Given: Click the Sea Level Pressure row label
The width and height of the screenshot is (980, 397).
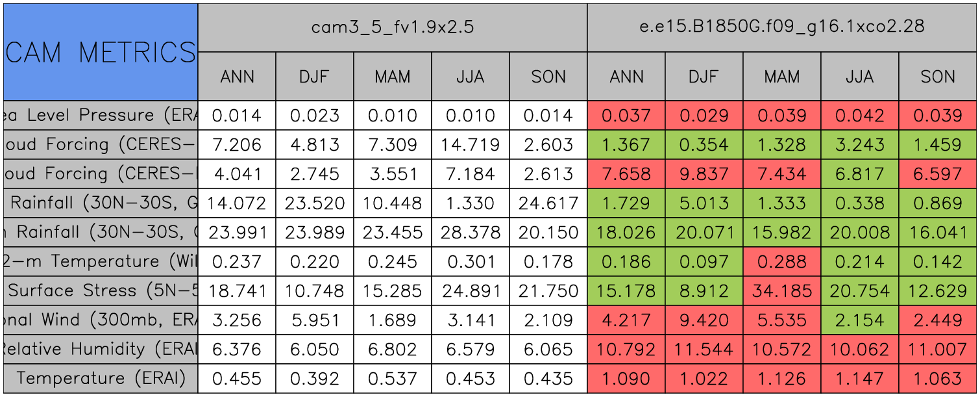Looking at the screenshot, I should pyautogui.click(x=101, y=116).
